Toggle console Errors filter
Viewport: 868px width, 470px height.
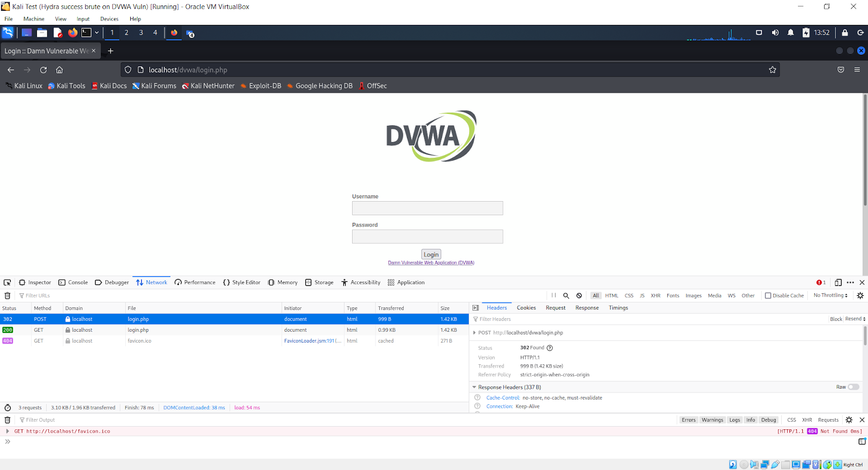point(688,420)
